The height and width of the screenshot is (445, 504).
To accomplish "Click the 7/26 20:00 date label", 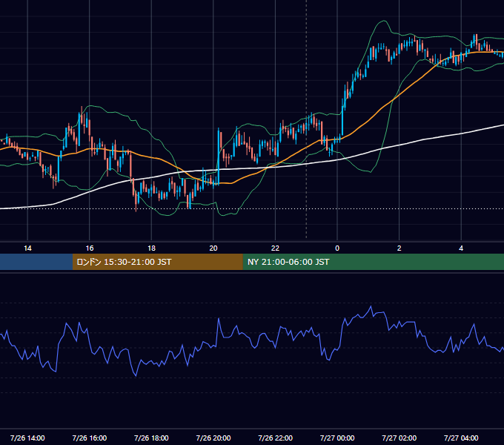I will coord(213,438).
